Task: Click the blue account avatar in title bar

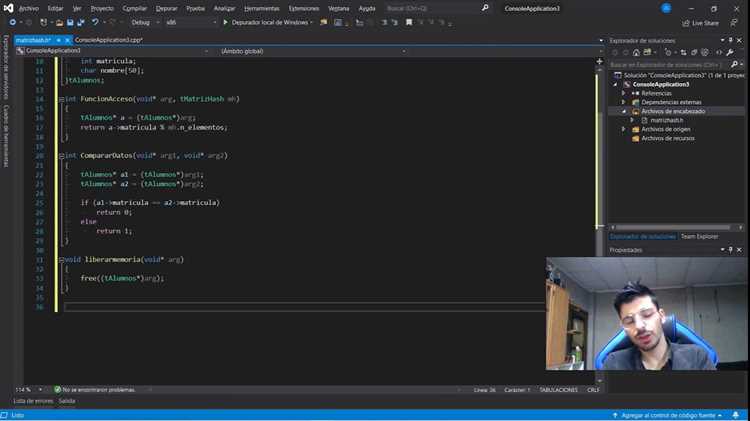Action: point(666,8)
